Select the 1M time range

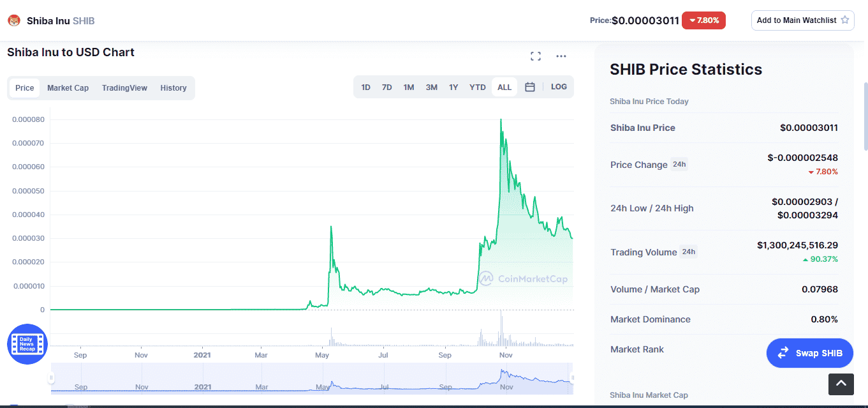coord(409,87)
